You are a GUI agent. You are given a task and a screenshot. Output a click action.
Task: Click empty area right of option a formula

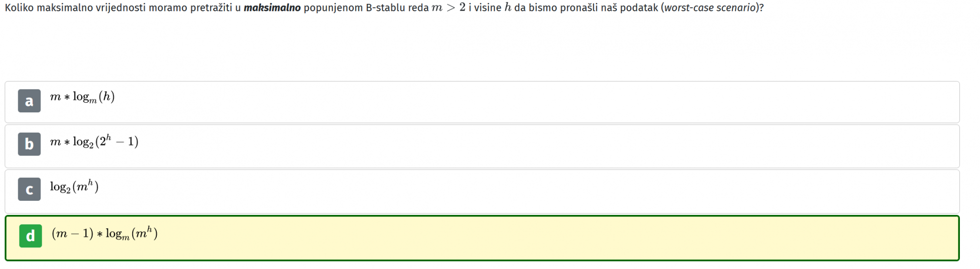539,102
